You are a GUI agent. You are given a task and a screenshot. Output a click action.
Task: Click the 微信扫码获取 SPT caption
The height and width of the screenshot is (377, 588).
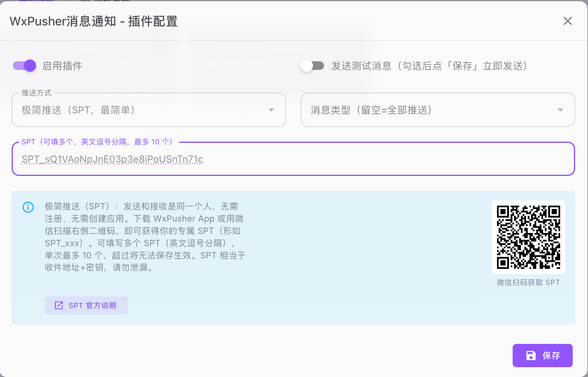click(528, 282)
